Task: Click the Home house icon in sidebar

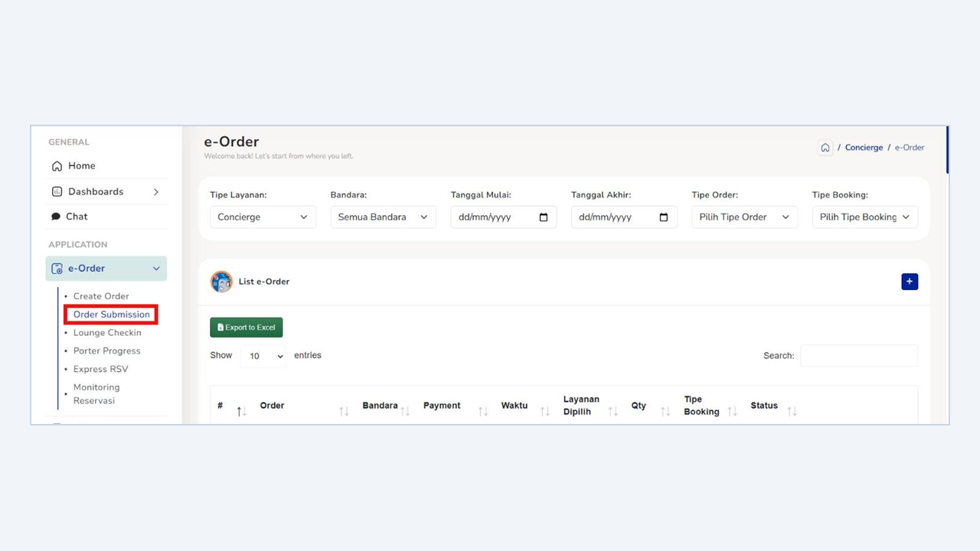Action: (57, 166)
